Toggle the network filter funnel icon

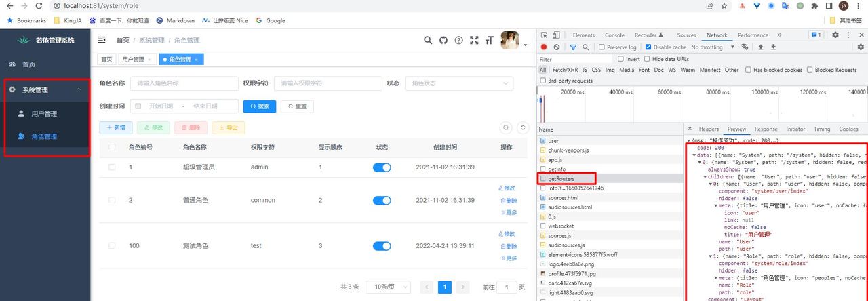[573, 47]
